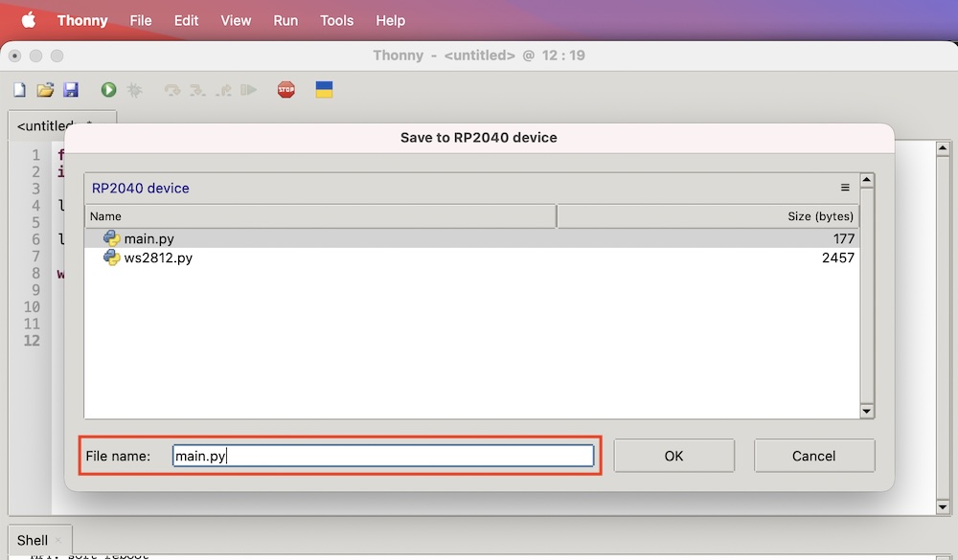Click the Resume debugging icon

[x=249, y=90]
